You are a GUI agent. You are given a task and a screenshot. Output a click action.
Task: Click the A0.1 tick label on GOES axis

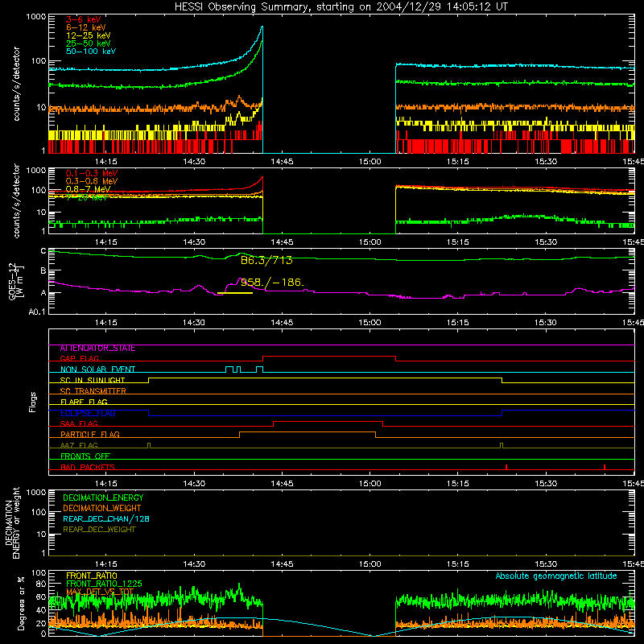37,312
